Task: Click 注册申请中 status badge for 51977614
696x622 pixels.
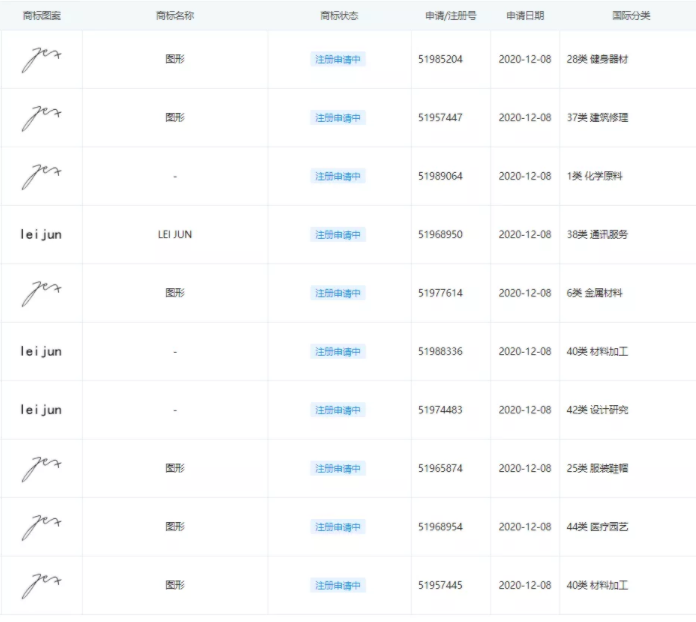Action: coord(338,293)
